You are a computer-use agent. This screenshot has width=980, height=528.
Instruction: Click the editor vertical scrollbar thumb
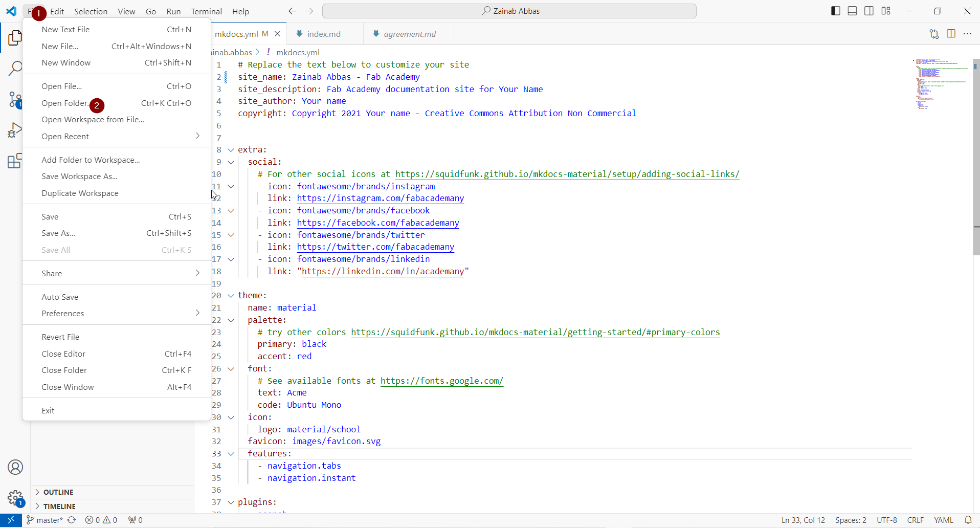976,156
